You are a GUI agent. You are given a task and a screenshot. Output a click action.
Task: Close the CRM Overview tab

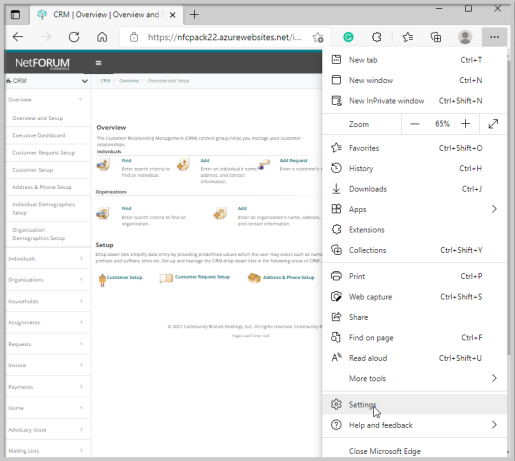[172, 15]
